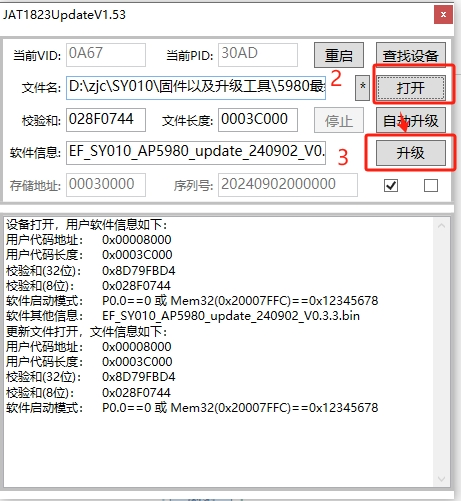Click the 升级 upgrade button
The height and width of the screenshot is (501, 461).
click(x=411, y=153)
